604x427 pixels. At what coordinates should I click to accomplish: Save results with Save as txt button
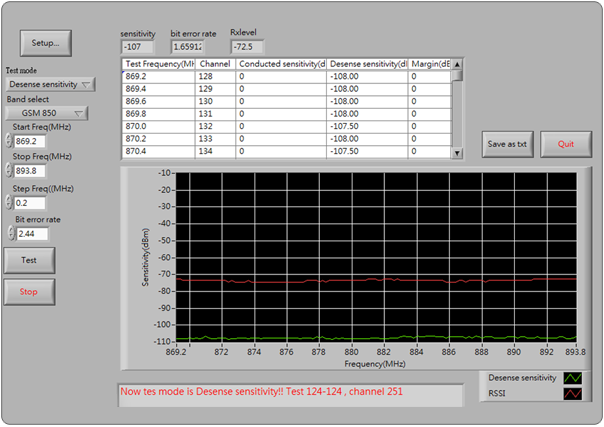coord(507,144)
